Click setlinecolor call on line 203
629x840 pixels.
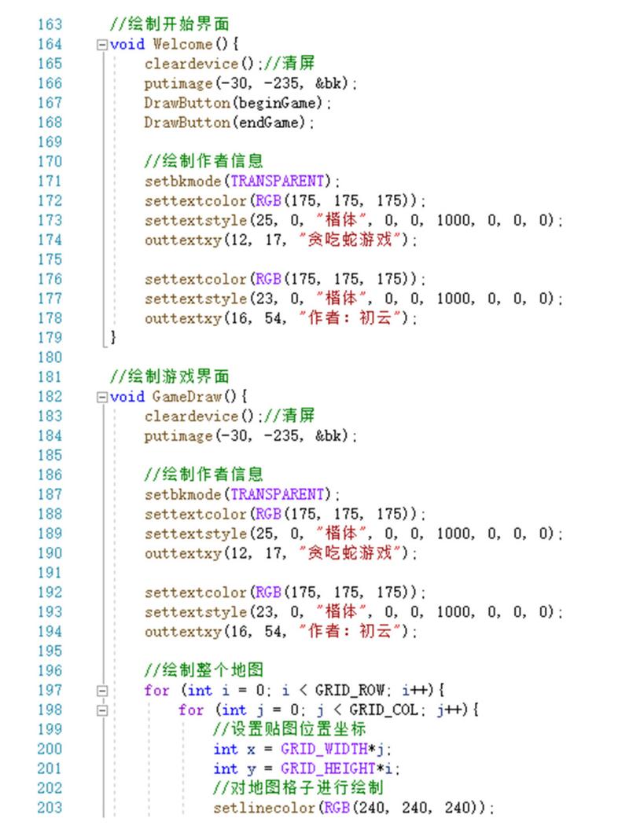pyautogui.click(x=264, y=807)
